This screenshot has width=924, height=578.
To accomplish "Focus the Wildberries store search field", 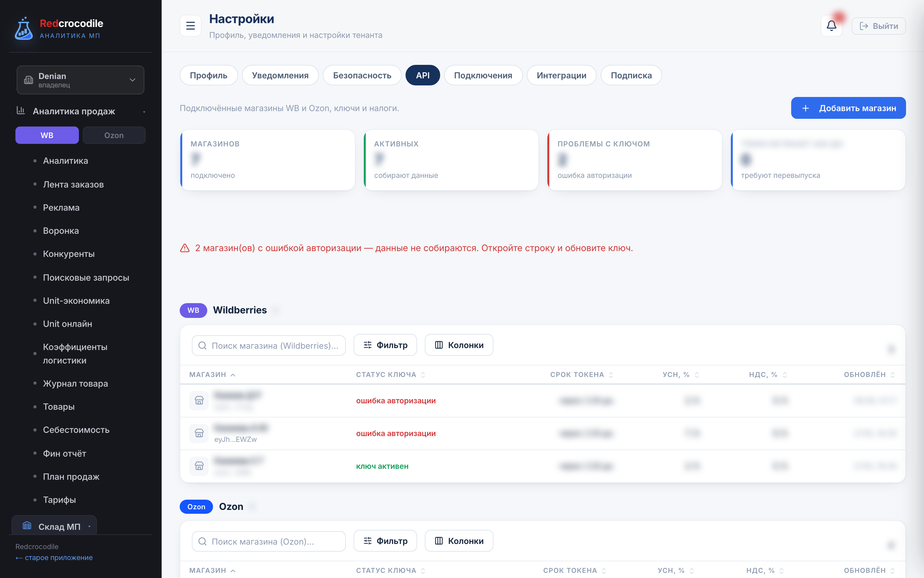I will [x=269, y=346].
